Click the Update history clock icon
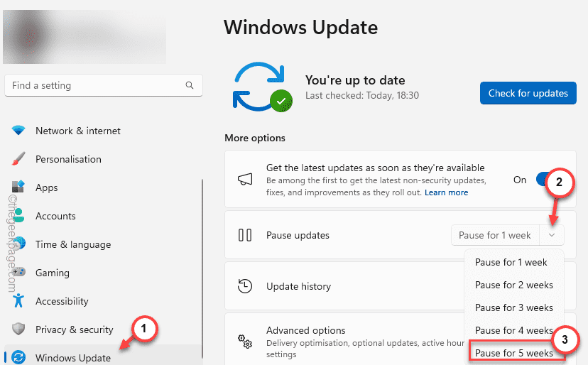This screenshot has width=588, height=365. pyautogui.click(x=245, y=286)
